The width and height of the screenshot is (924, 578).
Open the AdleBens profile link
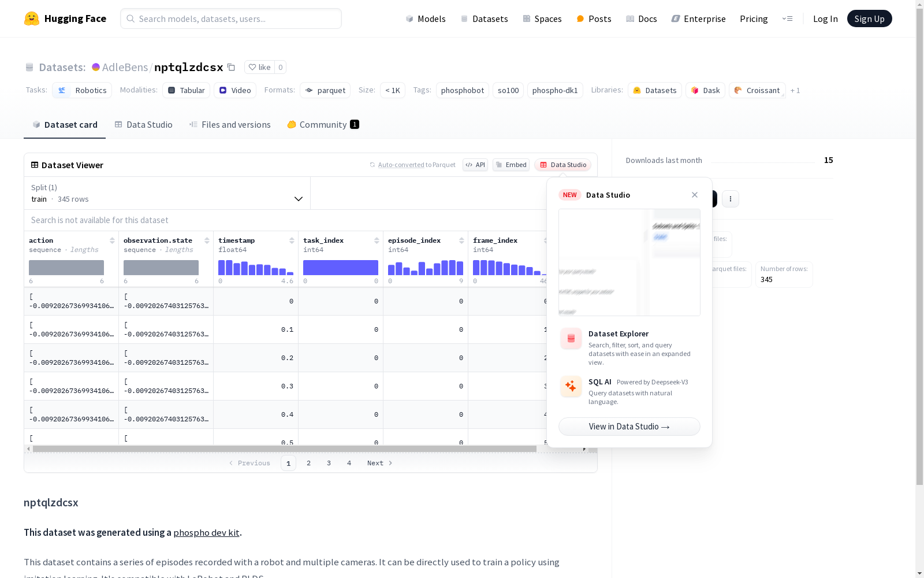point(125,67)
